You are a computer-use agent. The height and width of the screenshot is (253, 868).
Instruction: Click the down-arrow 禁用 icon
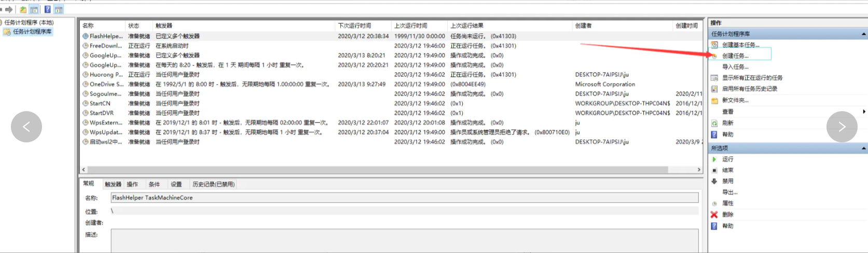coord(714,181)
